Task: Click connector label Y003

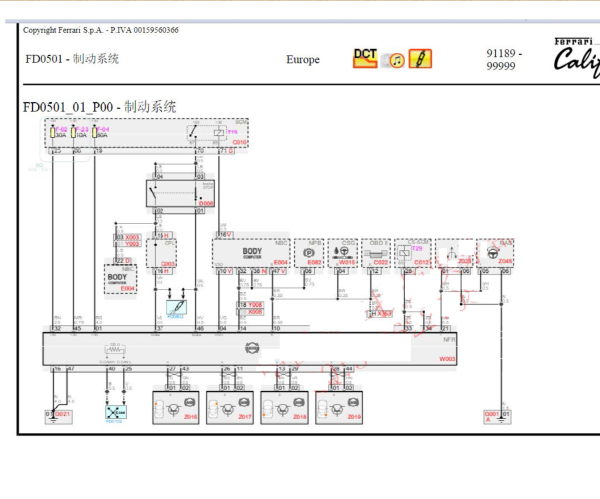Action: 133,244
